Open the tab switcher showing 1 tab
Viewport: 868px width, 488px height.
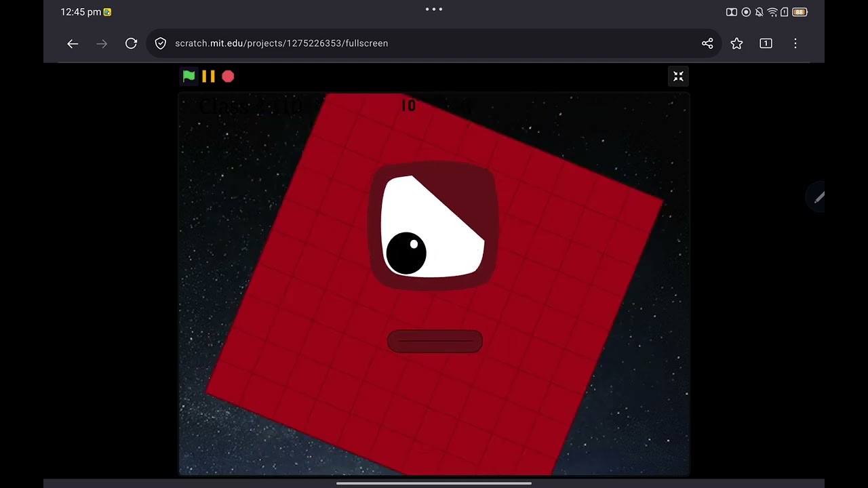tap(766, 43)
